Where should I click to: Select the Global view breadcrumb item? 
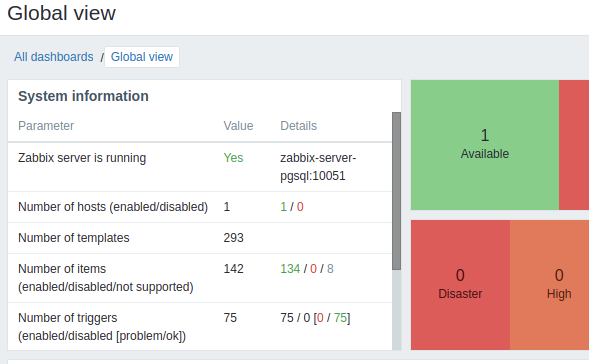click(142, 57)
